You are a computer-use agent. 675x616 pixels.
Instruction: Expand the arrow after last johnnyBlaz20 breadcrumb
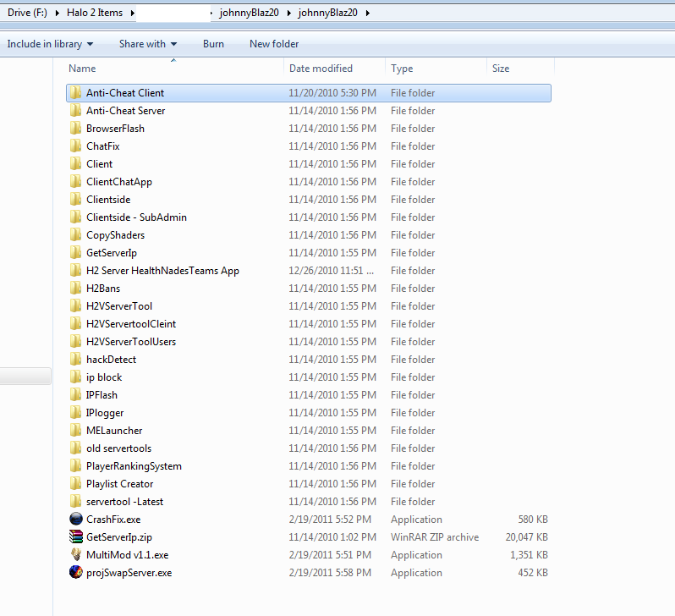point(367,14)
